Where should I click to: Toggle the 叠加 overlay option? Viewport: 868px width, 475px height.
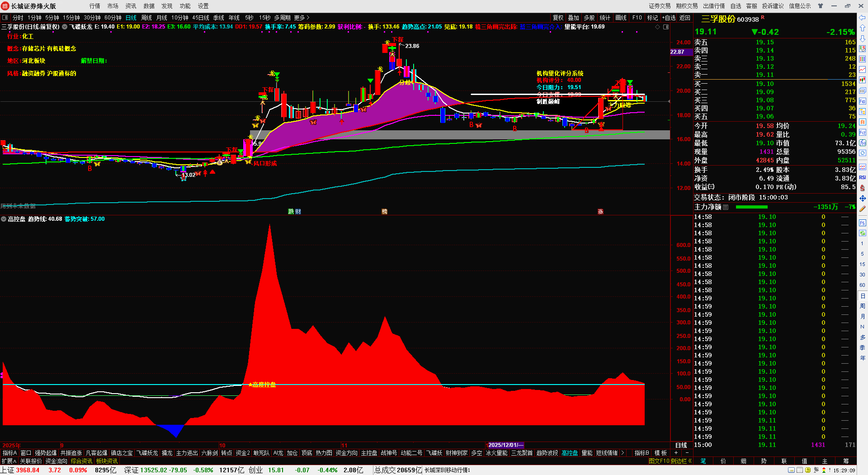tap(573, 18)
